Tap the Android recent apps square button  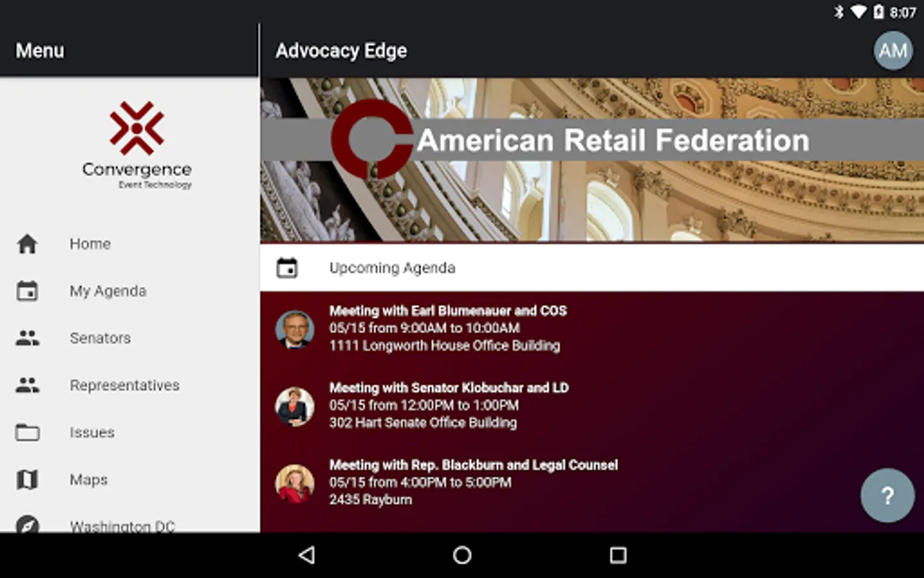(618, 555)
